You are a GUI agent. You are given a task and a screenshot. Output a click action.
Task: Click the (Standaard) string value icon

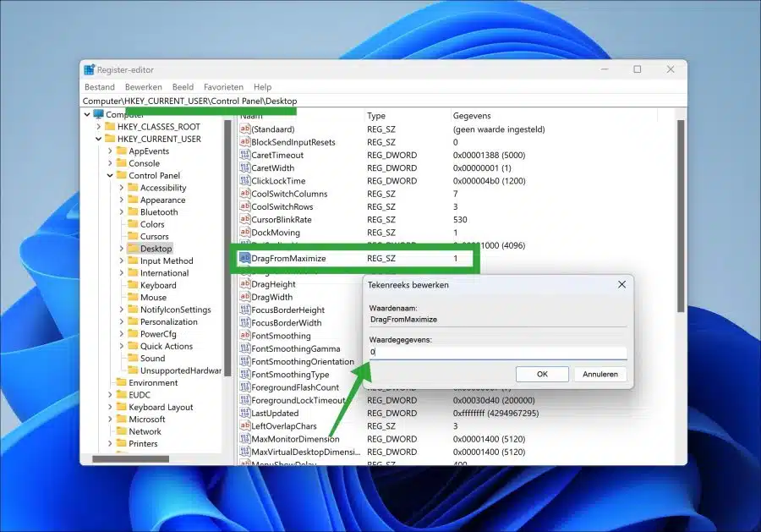coord(245,129)
